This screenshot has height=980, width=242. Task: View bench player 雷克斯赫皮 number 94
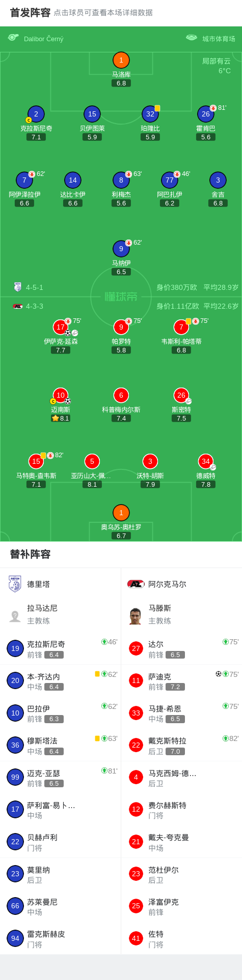61,938
